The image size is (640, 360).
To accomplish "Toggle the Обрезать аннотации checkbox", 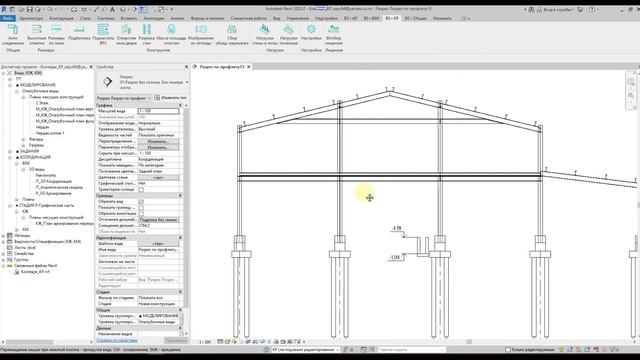I will [x=141, y=213].
